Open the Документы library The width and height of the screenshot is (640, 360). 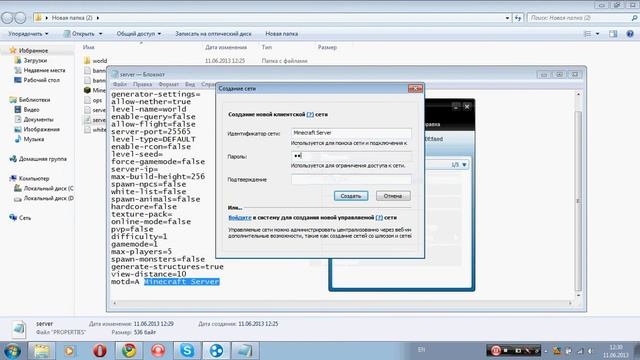[x=38, y=119]
